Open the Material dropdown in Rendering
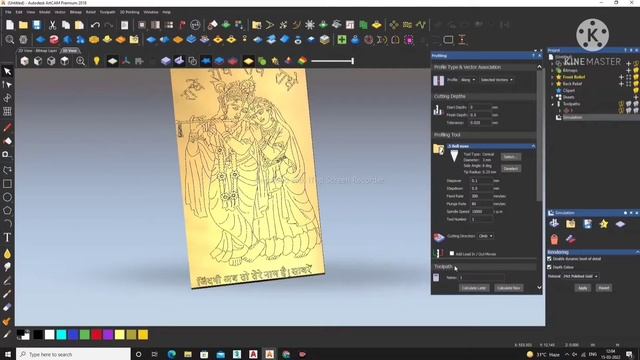The width and height of the screenshot is (640, 360). 580,276
